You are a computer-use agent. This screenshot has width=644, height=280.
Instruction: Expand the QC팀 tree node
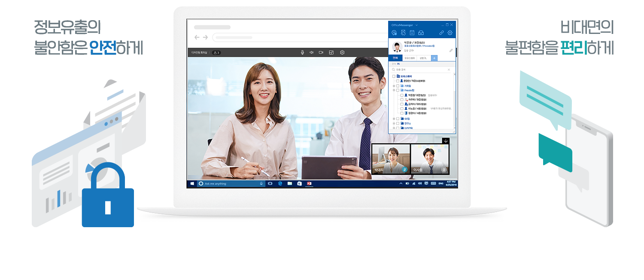pos(394,119)
